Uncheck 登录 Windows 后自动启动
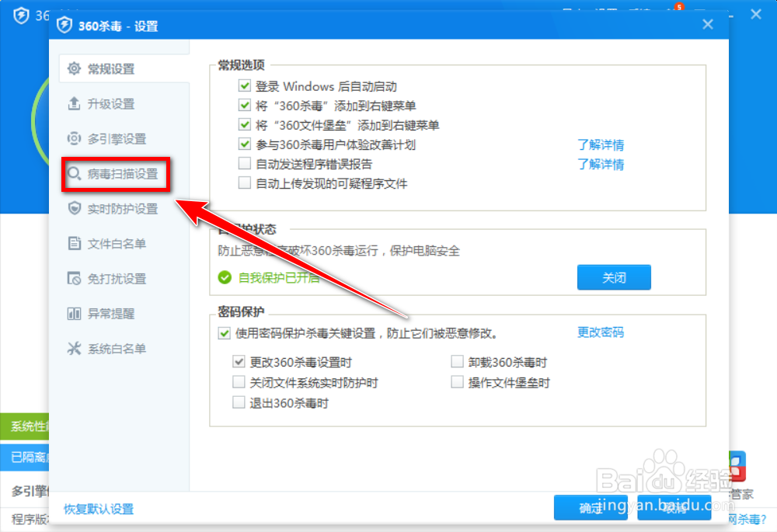Screen dimensions: 777x532 tap(244, 85)
